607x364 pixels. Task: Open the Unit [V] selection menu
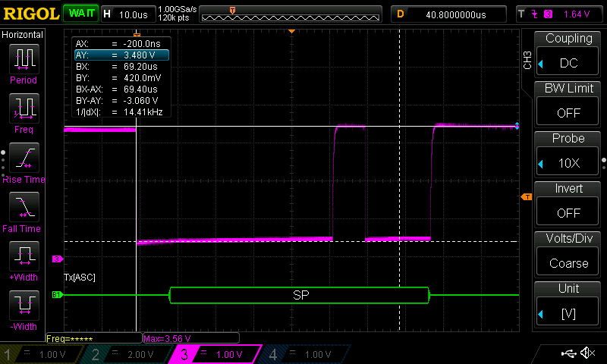coord(568,312)
